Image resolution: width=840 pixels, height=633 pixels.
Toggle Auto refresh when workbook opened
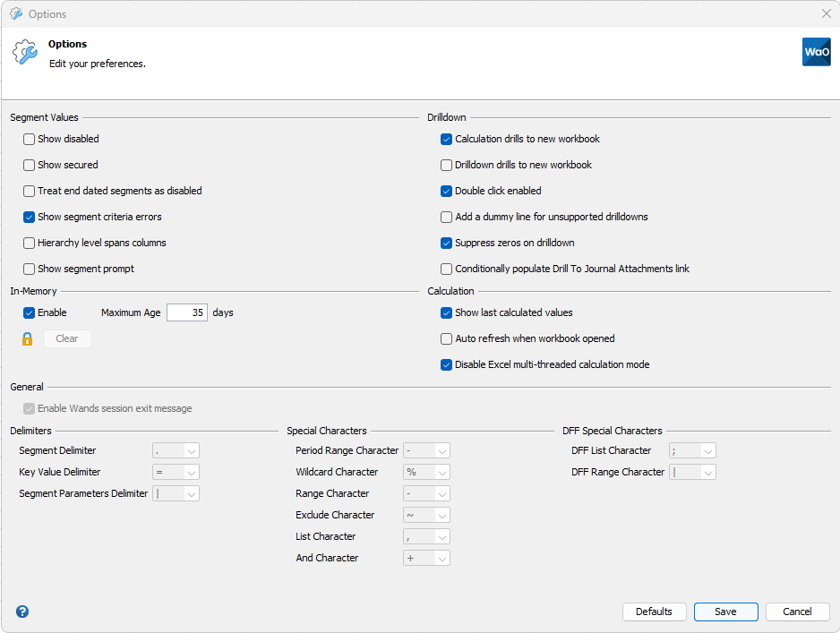(446, 338)
